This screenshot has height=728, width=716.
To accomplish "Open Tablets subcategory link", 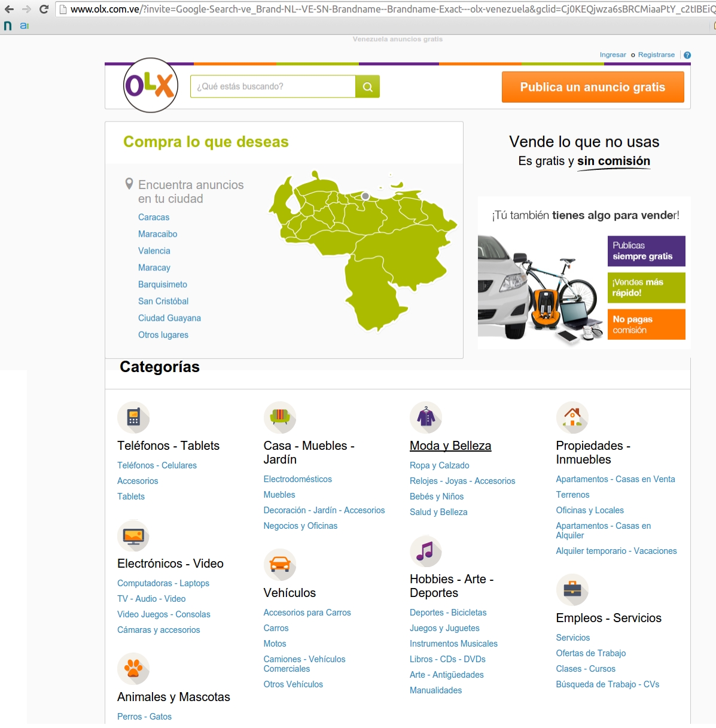I will (131, 496).
